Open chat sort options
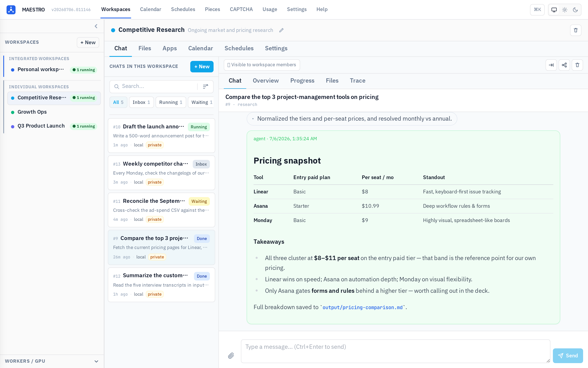The image size is (588, 368). [206, 86]
